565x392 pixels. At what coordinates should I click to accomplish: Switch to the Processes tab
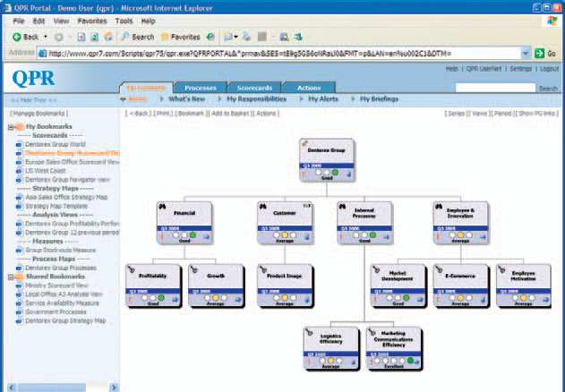[201, 88]
